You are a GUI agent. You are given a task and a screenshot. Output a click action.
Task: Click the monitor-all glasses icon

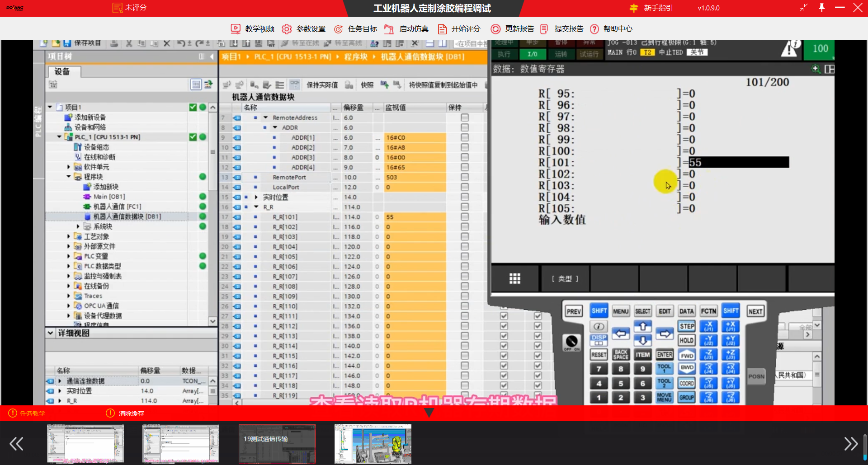tap(295, 85)
